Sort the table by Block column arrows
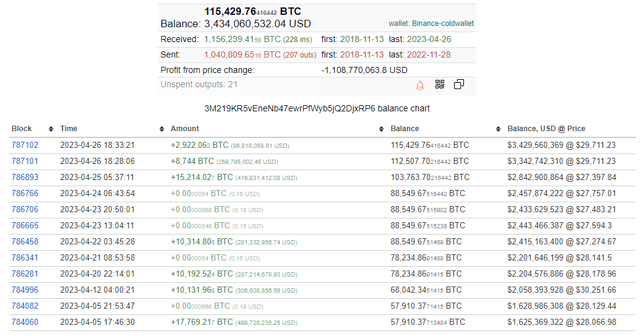 49,129
